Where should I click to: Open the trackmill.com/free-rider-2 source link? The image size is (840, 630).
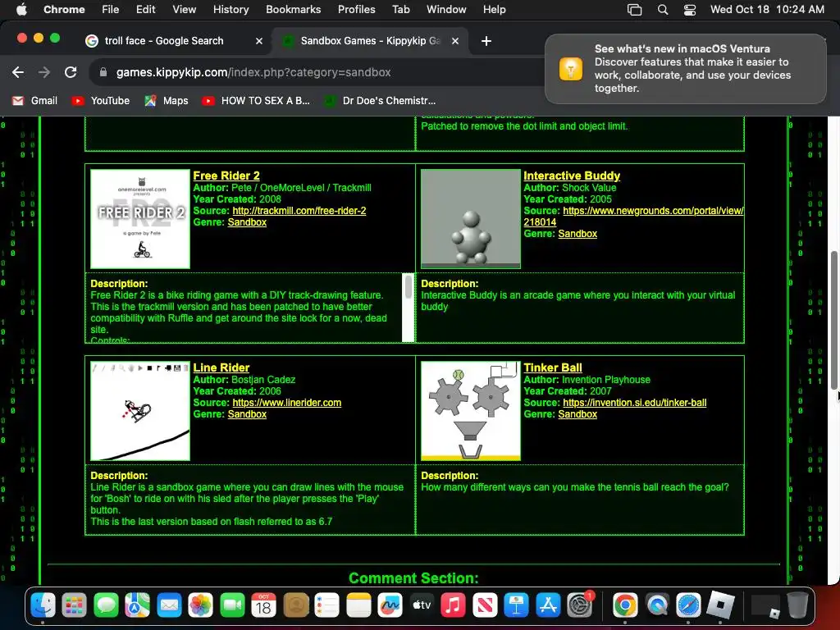click(x=299, y=211)
